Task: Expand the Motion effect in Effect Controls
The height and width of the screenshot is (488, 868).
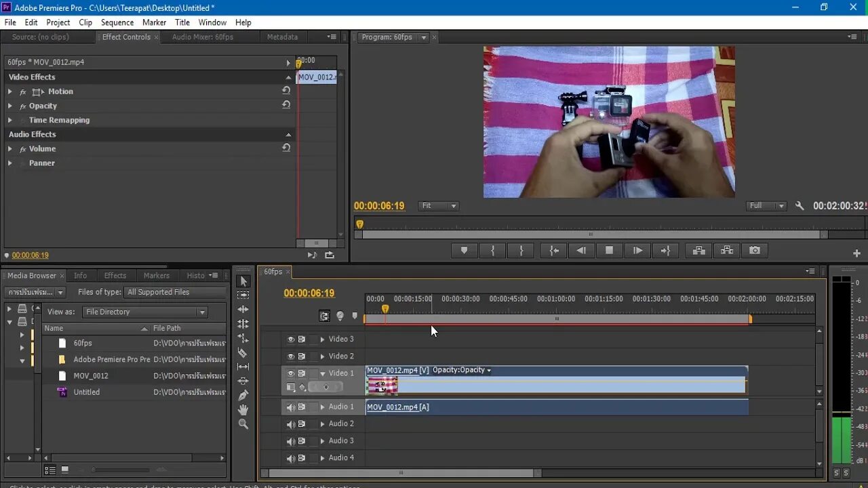Action: 12,91
